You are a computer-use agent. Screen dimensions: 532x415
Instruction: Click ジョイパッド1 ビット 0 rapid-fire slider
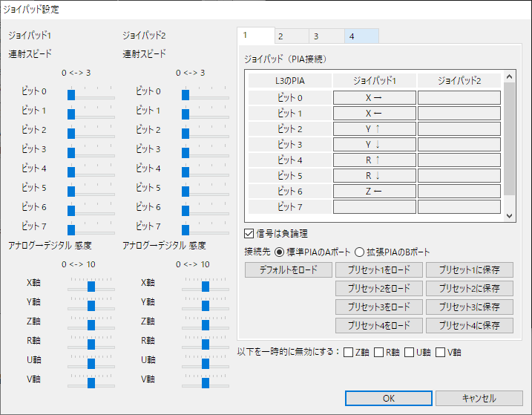91,94
